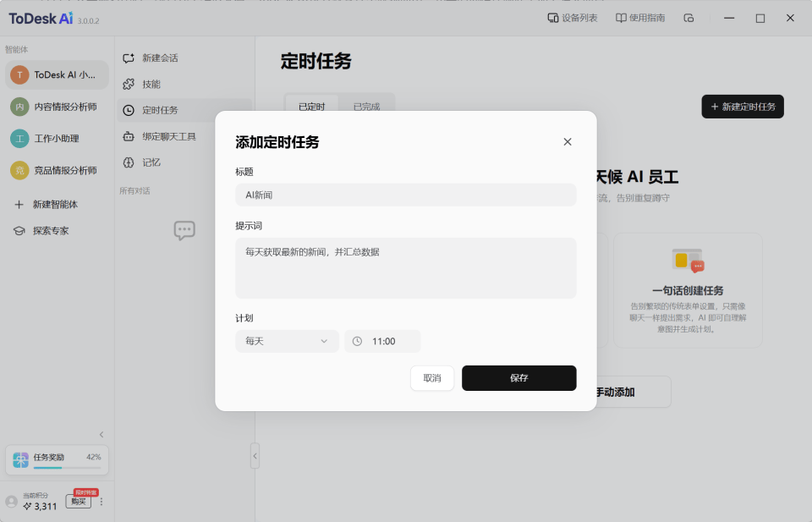This screenshot has height=522, width=812.
Task: Click the graduation cap icon for 探索专家
Action: point(19,231)
